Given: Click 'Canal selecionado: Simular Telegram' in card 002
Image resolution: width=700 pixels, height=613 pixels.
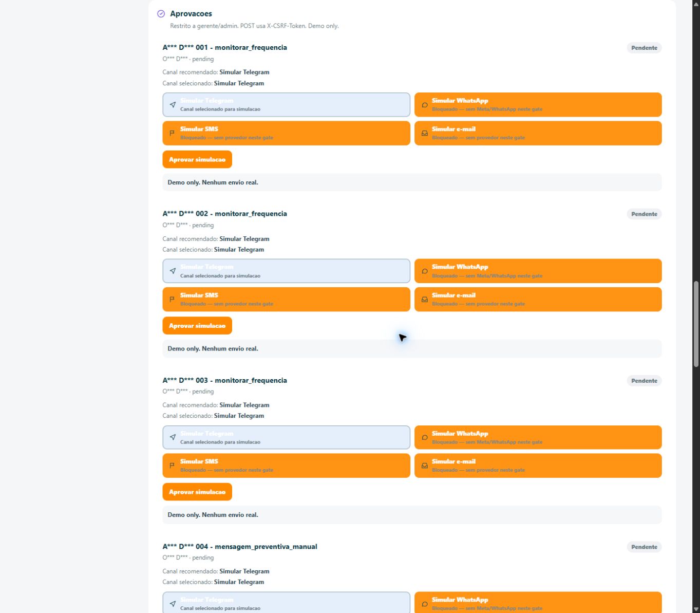Looking at the screenshot, I should tap(213, 250).
